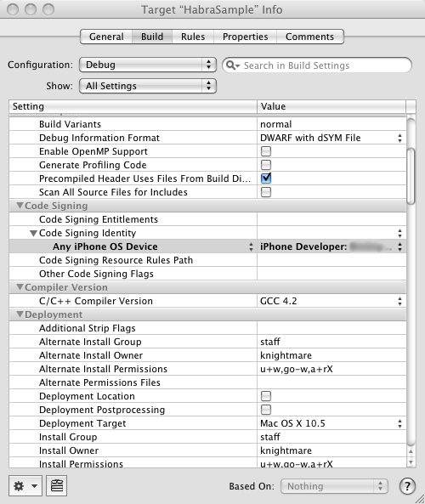The image size is (425, 504).
Task: Click Alternate Install Group value staff
Action: click(x=270, y=342)
